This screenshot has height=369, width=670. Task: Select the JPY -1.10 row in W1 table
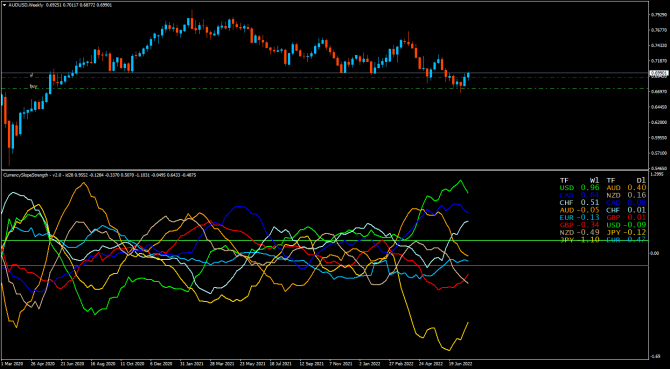coord(579,240)
